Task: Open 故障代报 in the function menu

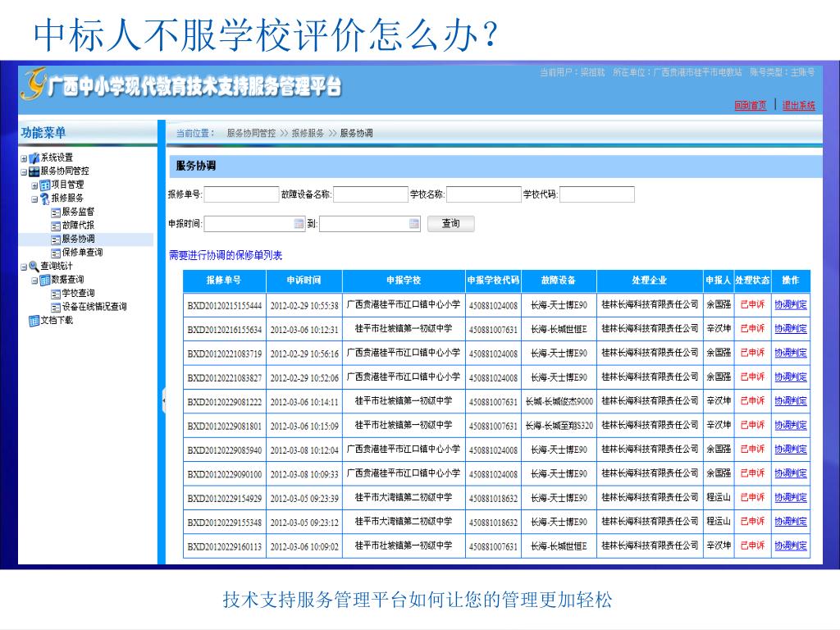Action: (78, 225)
